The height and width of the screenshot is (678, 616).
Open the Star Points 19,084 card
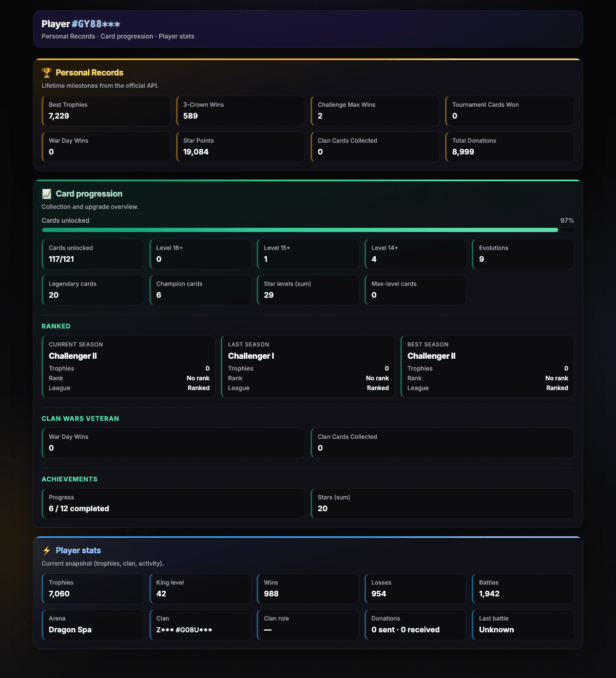click(241, 147)
